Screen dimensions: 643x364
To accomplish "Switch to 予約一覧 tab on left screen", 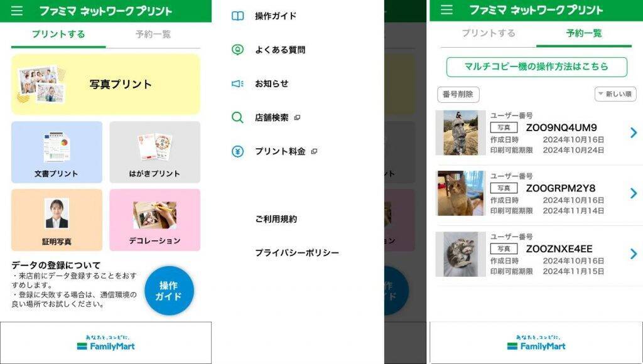I will coord(153,35).
